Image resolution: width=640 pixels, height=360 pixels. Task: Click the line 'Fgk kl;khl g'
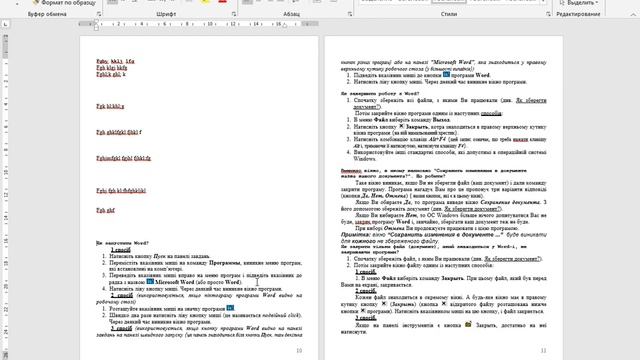[x=110, y=106]
